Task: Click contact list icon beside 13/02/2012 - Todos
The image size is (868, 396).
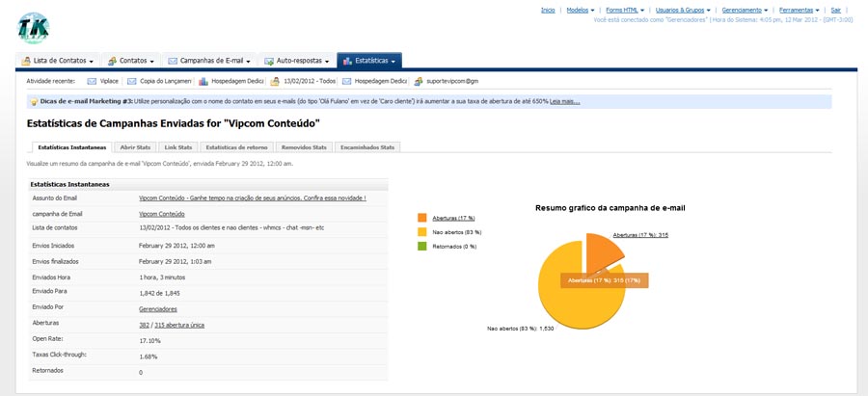Action: pyautogui.click(x=275, y=81)
